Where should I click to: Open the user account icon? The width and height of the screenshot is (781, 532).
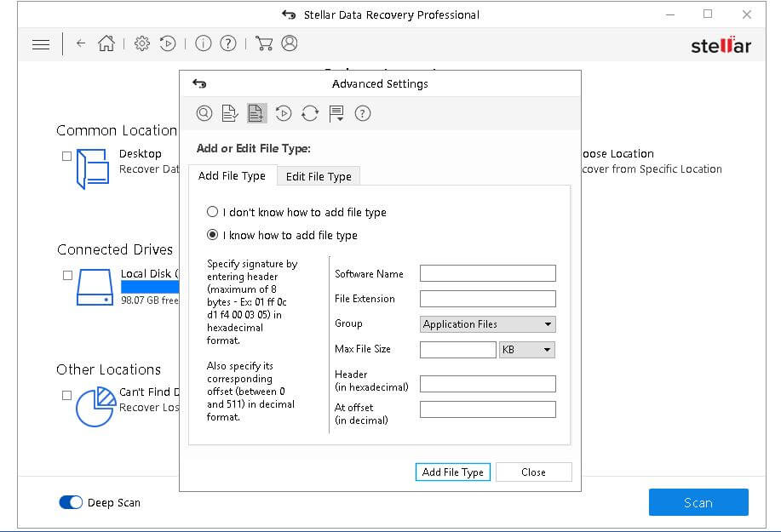289,43
